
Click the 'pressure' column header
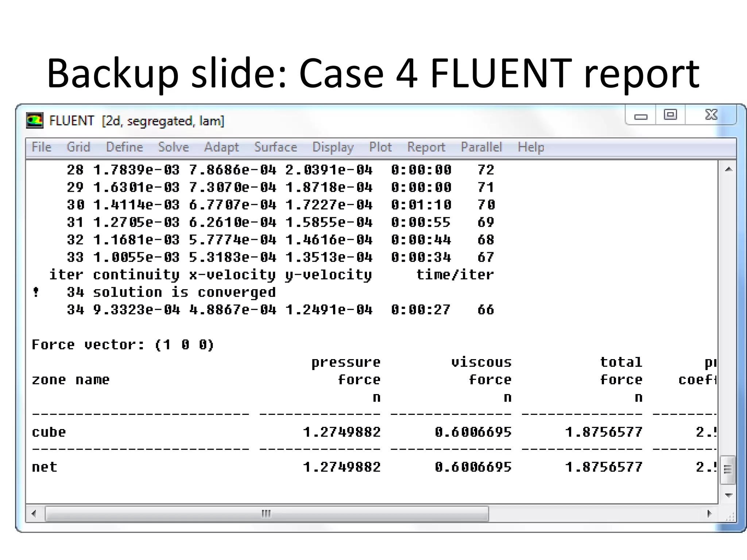[x=346, y=362]
